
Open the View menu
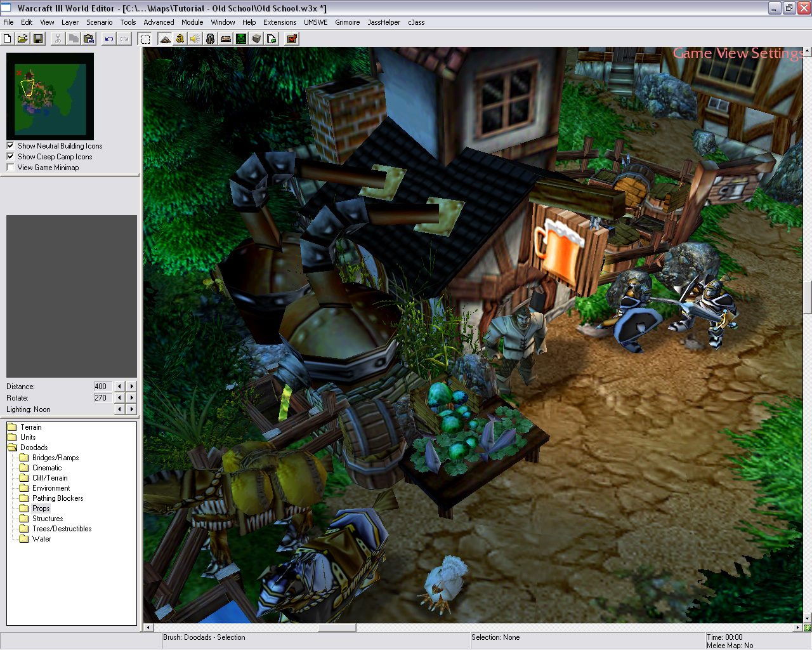pyautogui.click(x=48, y=22)
